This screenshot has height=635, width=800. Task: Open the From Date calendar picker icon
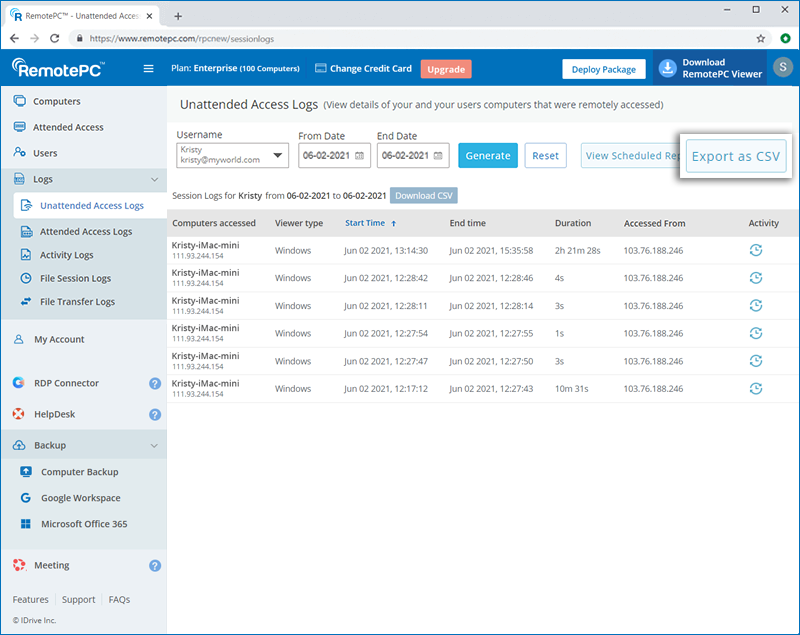359,156
